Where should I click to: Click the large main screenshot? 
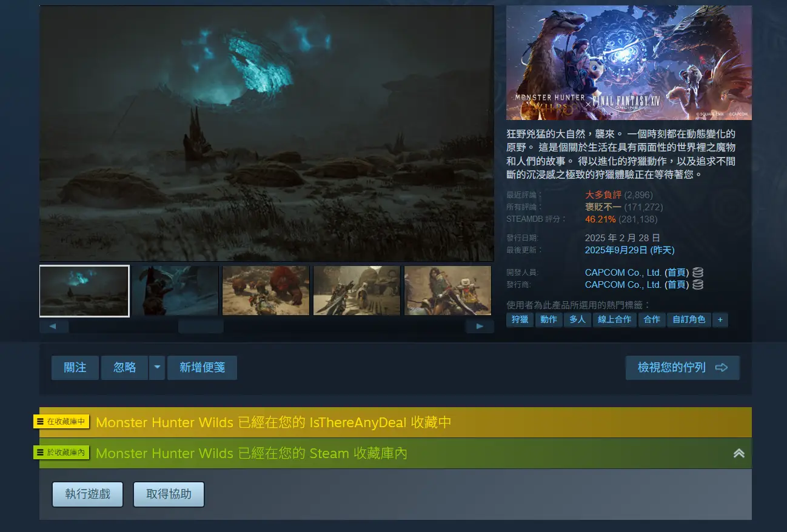click(x=267, y=133)
